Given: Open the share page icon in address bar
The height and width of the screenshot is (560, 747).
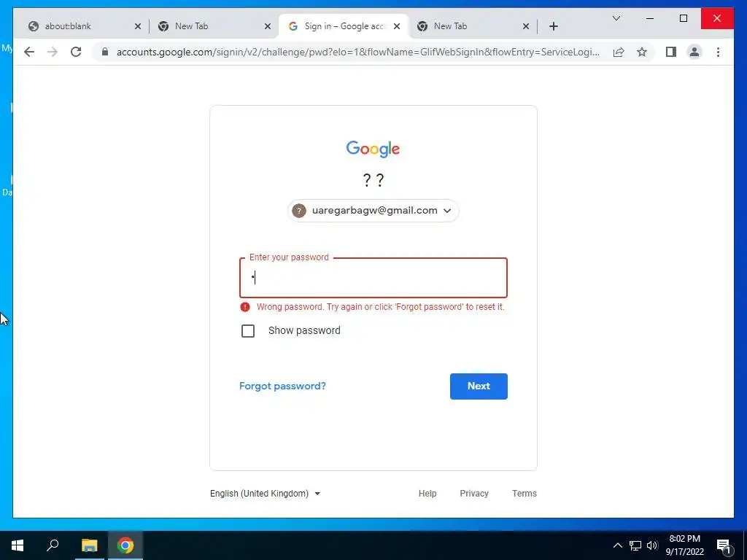Looking at the screenshot, I should coord(619,52).
